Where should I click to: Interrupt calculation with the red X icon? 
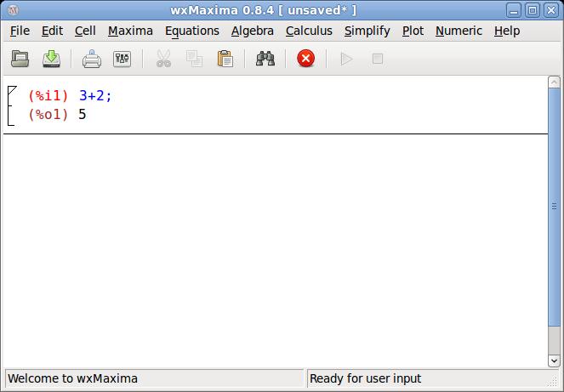tap(306, 59)
